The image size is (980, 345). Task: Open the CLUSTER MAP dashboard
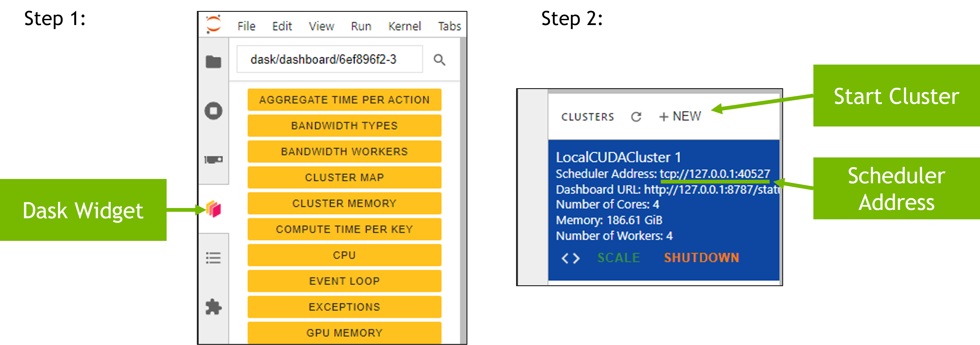click(x=344, y=177)
